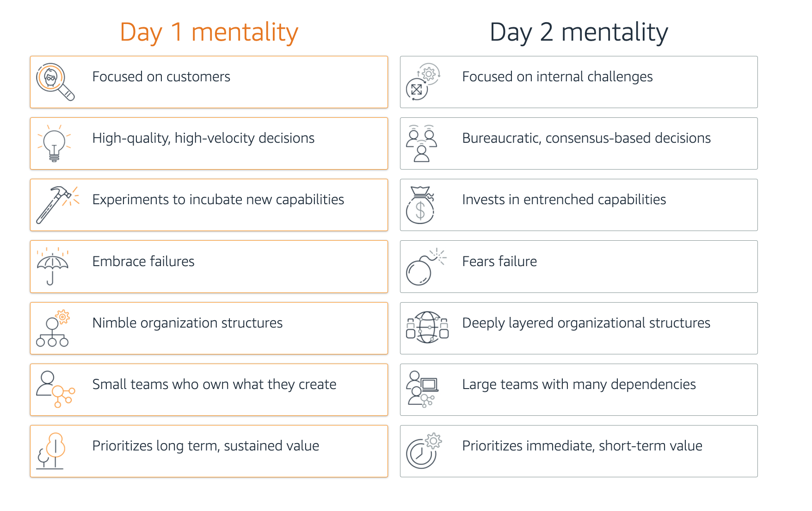Click the lightbulb decisions icon
Image resolution: width=812 pixels, height=511 pixels.
click(x=54, y=143)
